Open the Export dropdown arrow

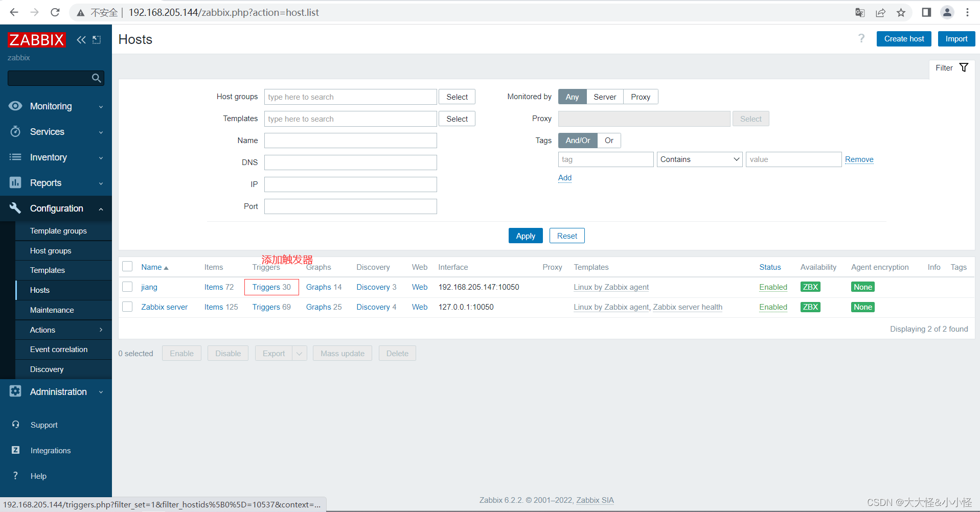[x=300, y=353]
